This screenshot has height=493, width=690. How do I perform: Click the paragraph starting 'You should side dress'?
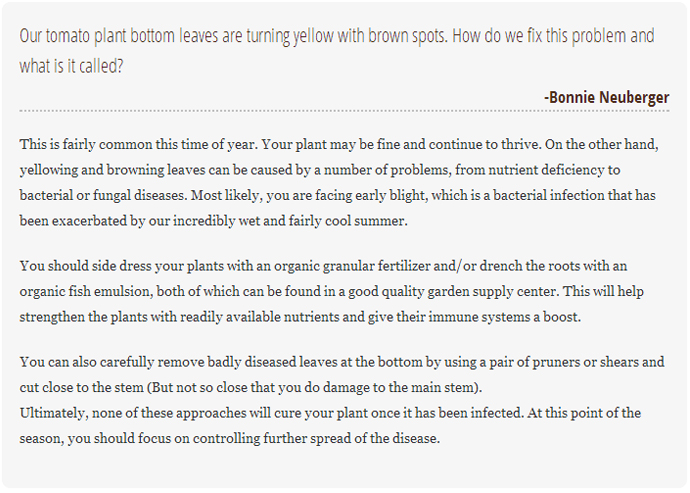(x=332, y=291)
